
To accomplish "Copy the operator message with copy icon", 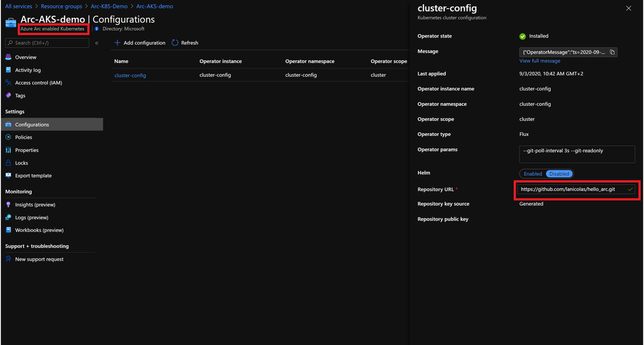I will pos(612,52).
